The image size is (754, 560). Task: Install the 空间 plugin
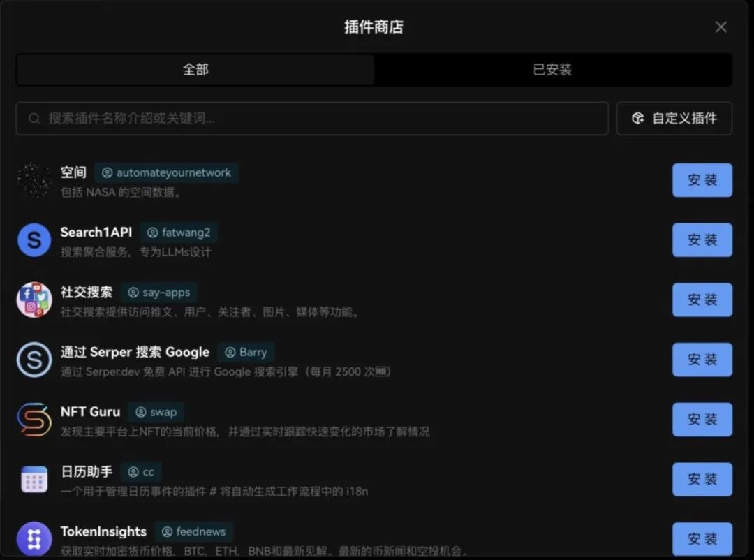pos(702,180)
